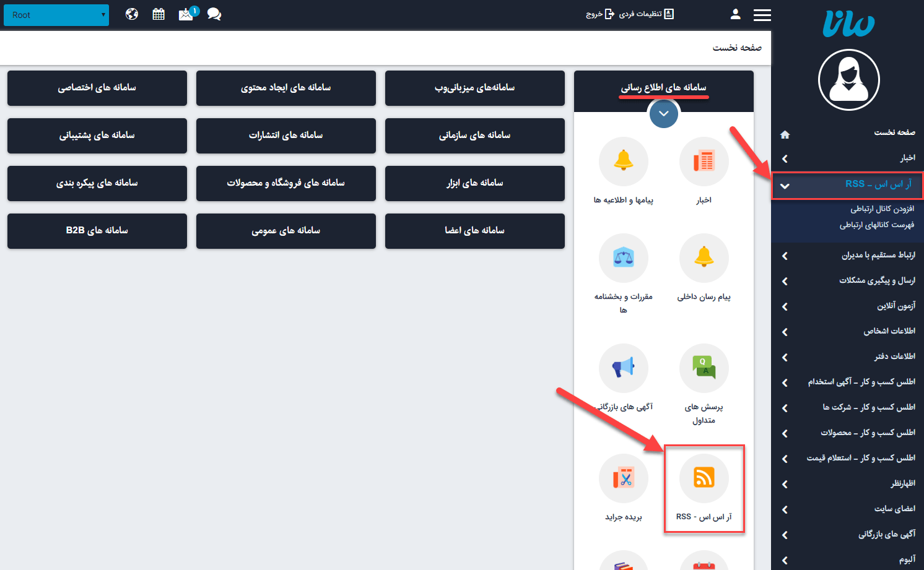This screenshot has width=924, height=570.
Task: Open the mail icon with notification badge
Action: [186, 14]
